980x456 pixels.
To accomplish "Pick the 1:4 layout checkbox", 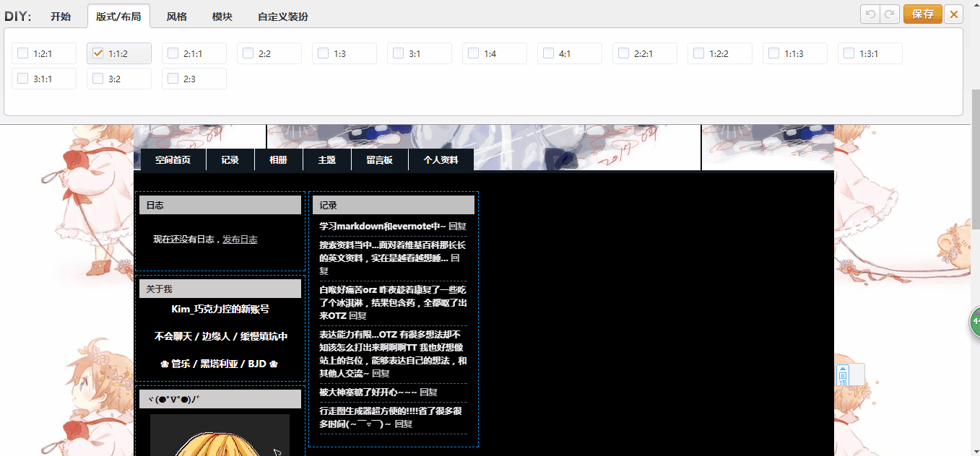I will [x=474, y=53].
